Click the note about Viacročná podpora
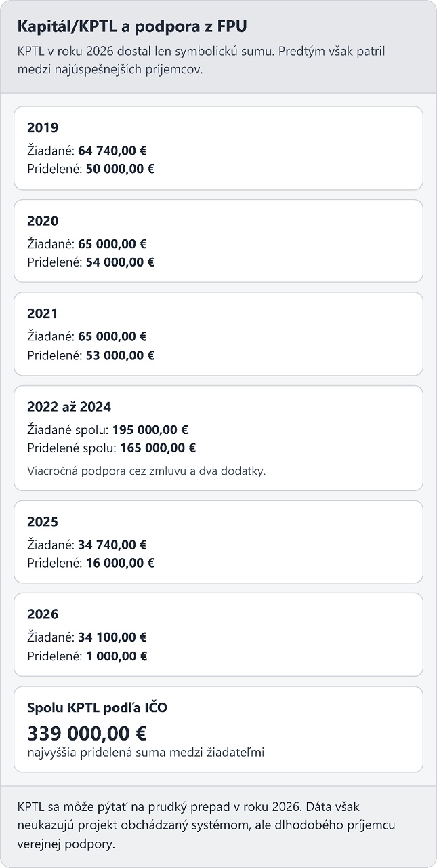 pyautogui.click(x=146, y=470)
